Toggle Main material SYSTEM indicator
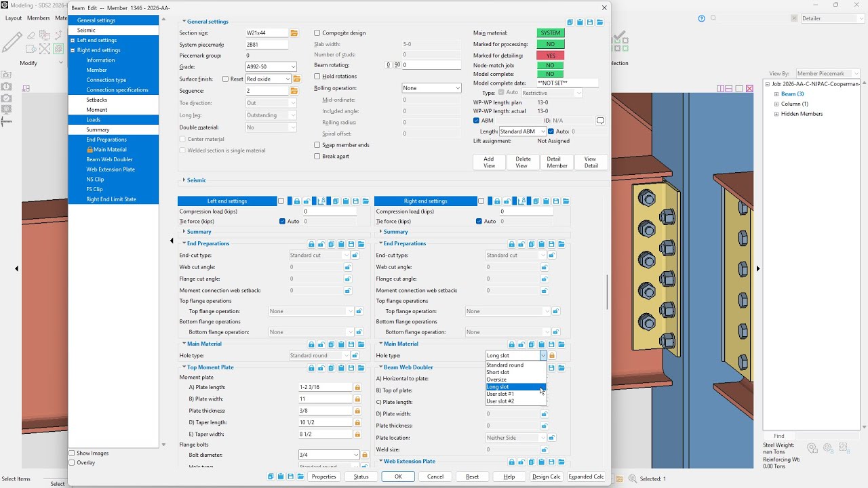Image resolution: width=868 pixels, height=488 pixels. [x=551, y=33]
